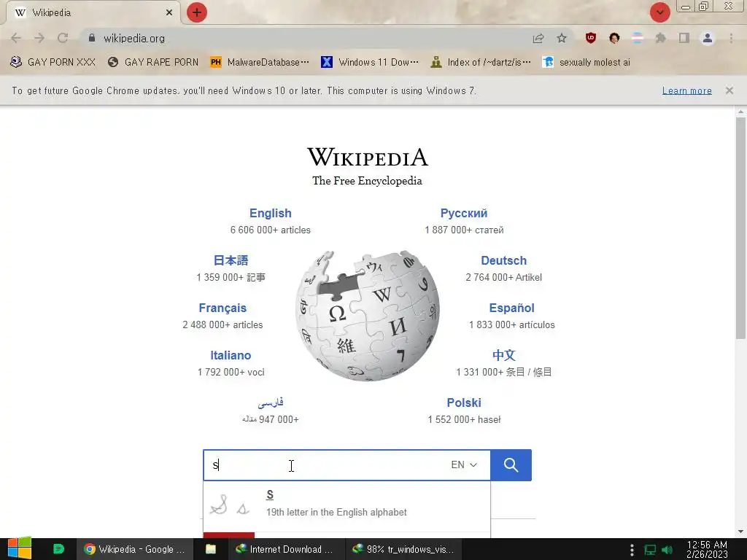Click the S suggestion thumbnail image
The height and width of the screenshot is (560, 747).
pos(230,505)
